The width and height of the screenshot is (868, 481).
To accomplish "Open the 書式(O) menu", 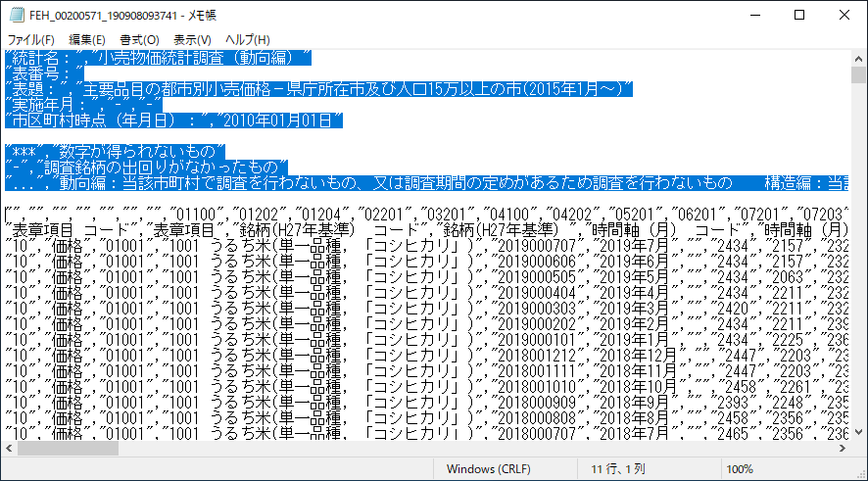I will (139, 39).
